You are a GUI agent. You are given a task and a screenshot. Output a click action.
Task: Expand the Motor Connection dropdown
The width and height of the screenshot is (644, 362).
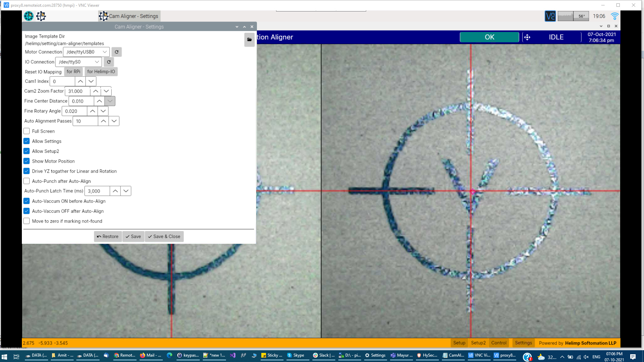(x=105, y=52)
